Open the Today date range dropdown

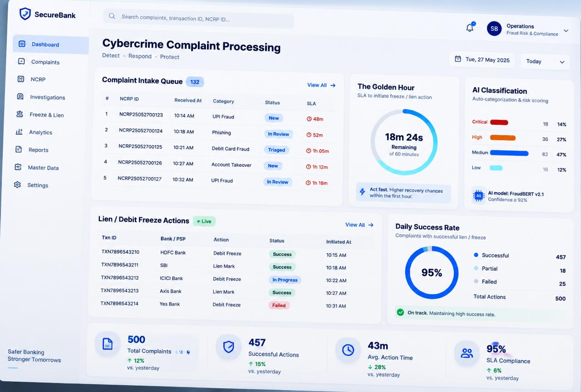(545, 62)
